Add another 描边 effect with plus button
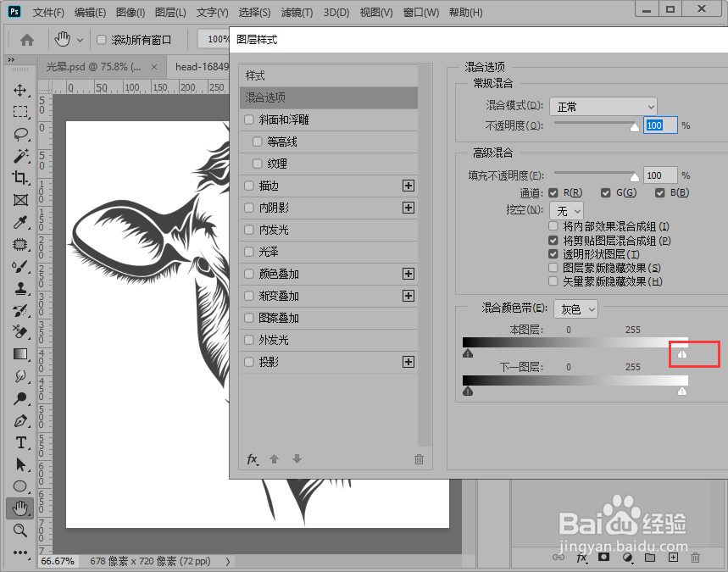Screen dimensions: 728x572 tap(408, 186)
